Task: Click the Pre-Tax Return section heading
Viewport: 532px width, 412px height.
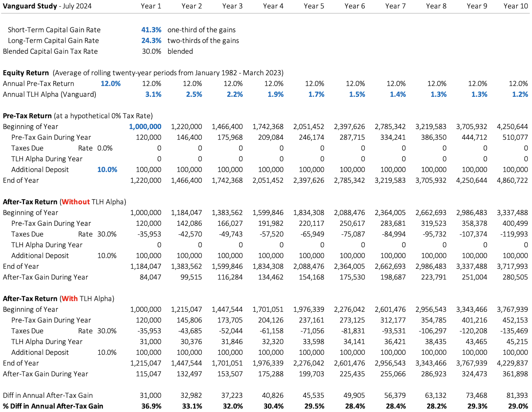Action: point(27,116)
